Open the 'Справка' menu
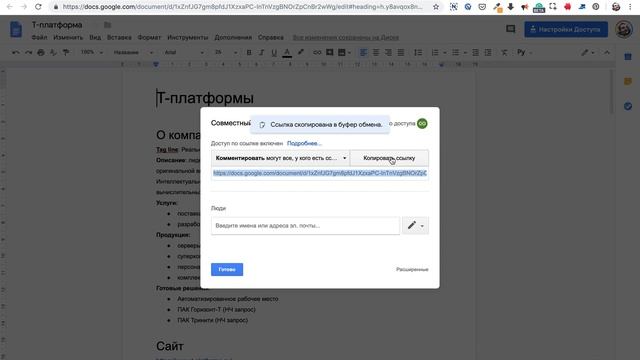This screenshot has height=360, width=640. click(x=271, y=37)
